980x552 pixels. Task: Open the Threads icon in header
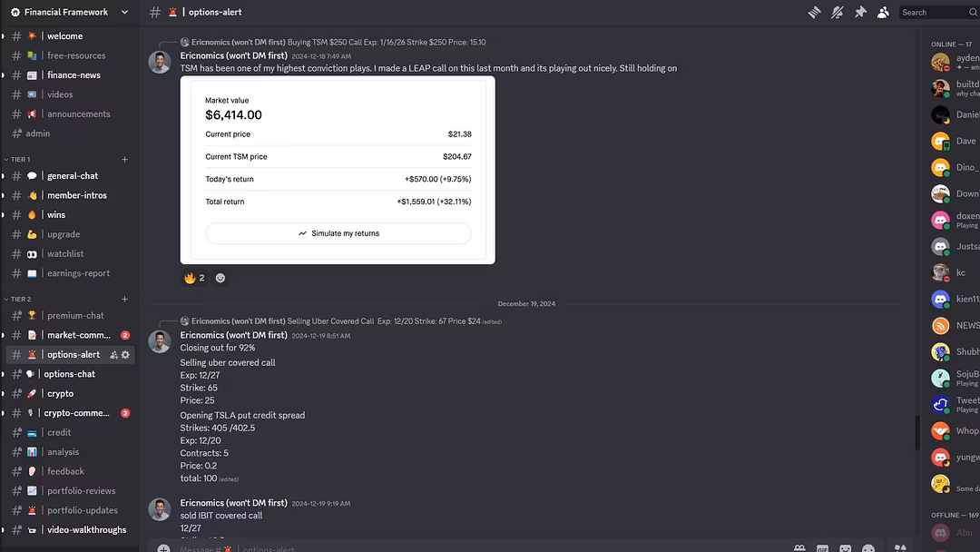point(814,12)
